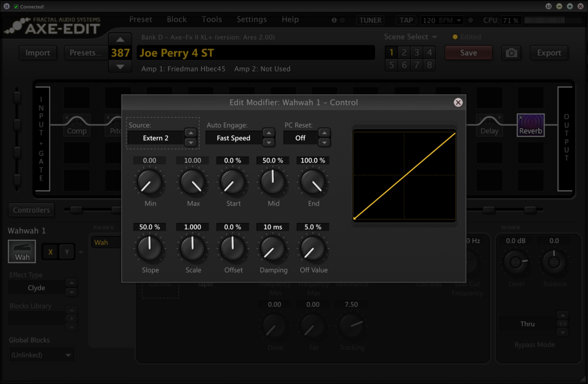Click the Min knob
588x384 pixels.
click(x=149, y=182)
